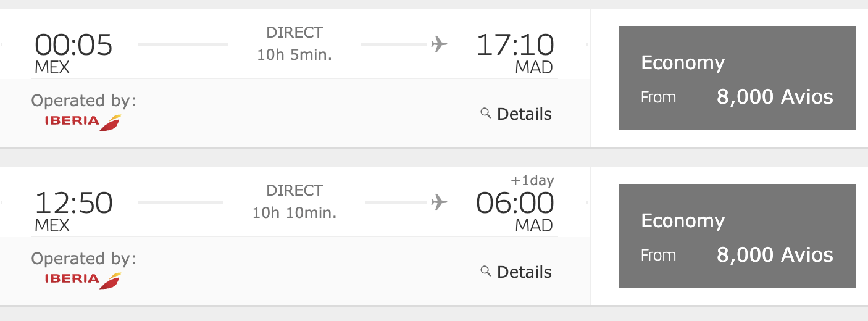Click the magnifier icon for the 00:05 flight
This screenshot has width=868, height=321.
click(x=485, y=113)
